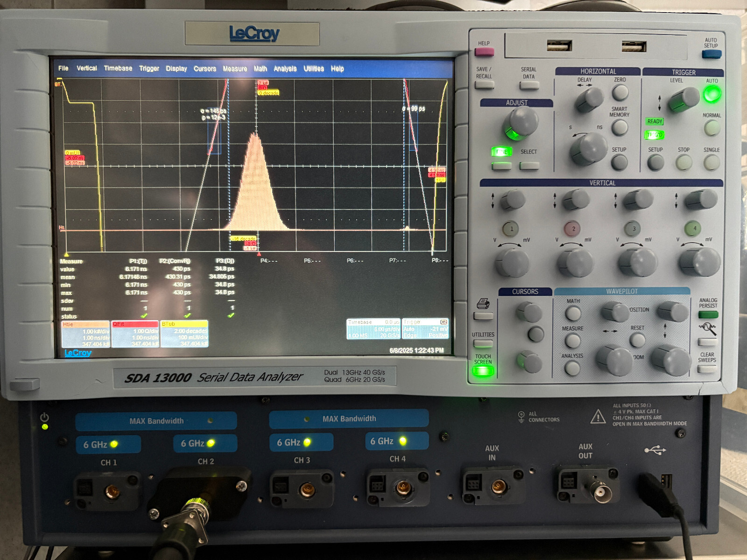Open the Trigger menu
This screenshot has height=560, width=747.
pyautogui.click(x=149, y=69)
